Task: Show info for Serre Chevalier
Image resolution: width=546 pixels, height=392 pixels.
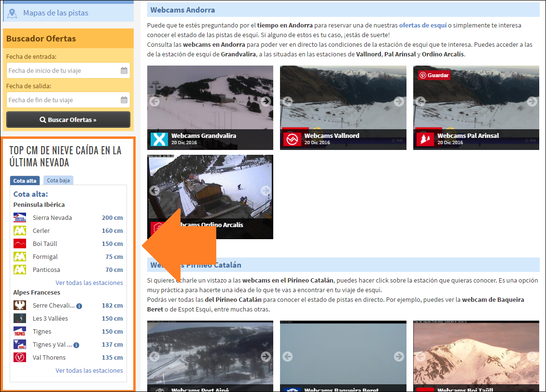Action: point(79,306)
